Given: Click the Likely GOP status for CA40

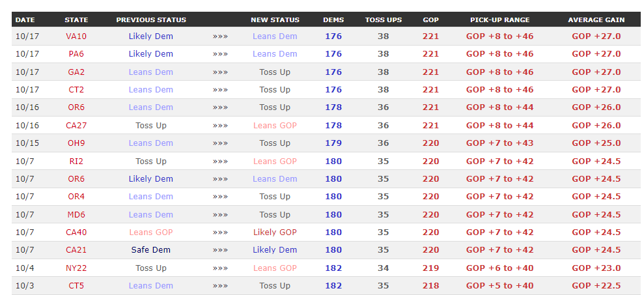Looking at the screenshot, I should [275, 232].
